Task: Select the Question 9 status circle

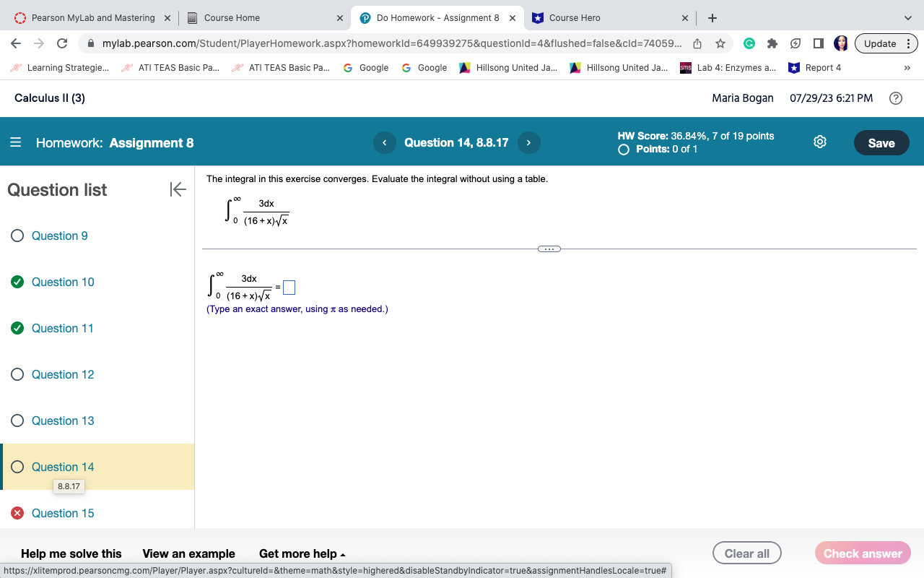Action: [16, 236]
